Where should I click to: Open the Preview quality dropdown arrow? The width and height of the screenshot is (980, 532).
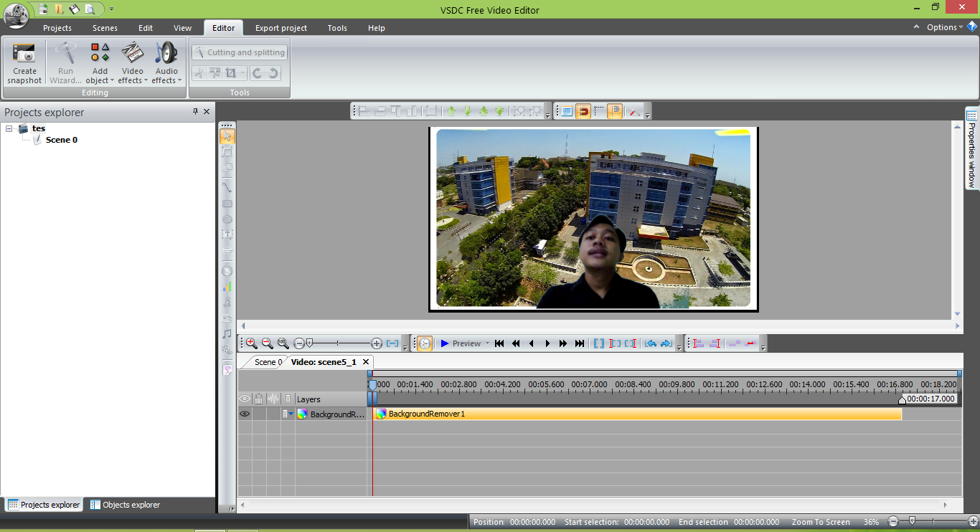coord(487,343)
